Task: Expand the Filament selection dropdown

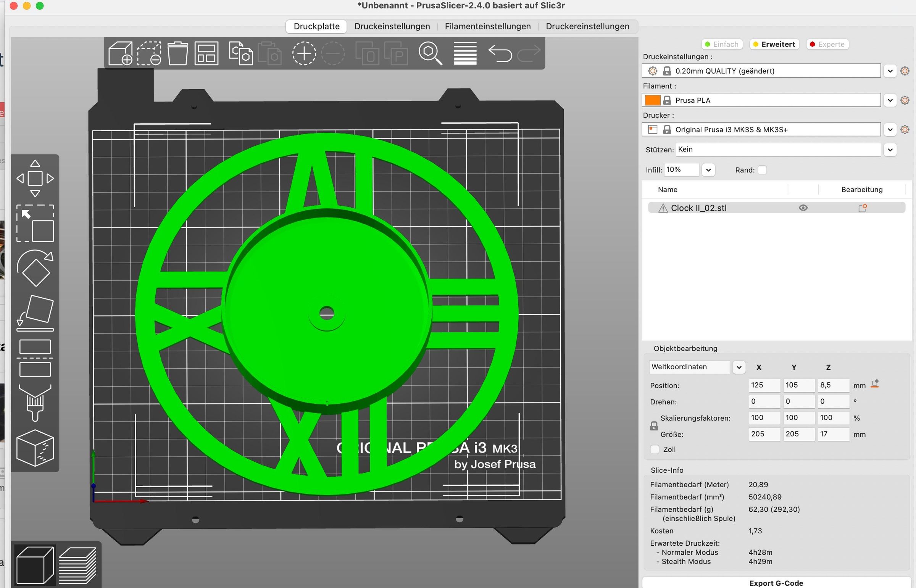Action: pyautogui.click(x=890, y=100)
